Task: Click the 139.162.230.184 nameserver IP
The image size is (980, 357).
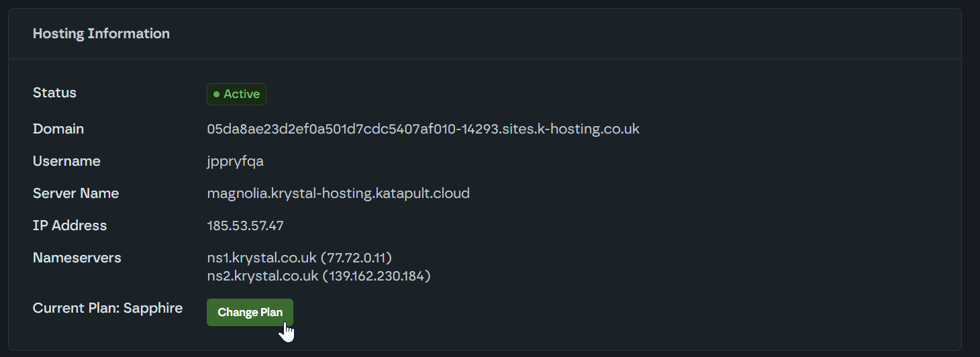Action: pos(377,276)
